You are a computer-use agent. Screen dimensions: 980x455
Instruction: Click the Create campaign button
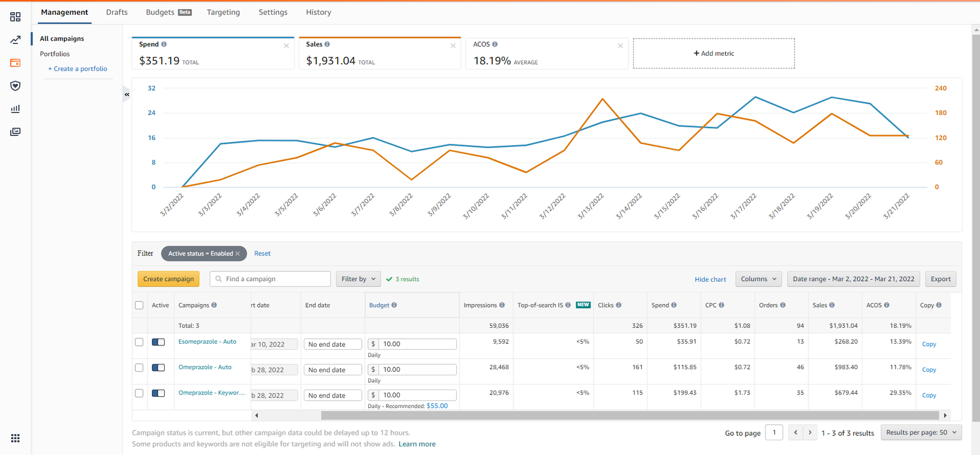[168, 279]
